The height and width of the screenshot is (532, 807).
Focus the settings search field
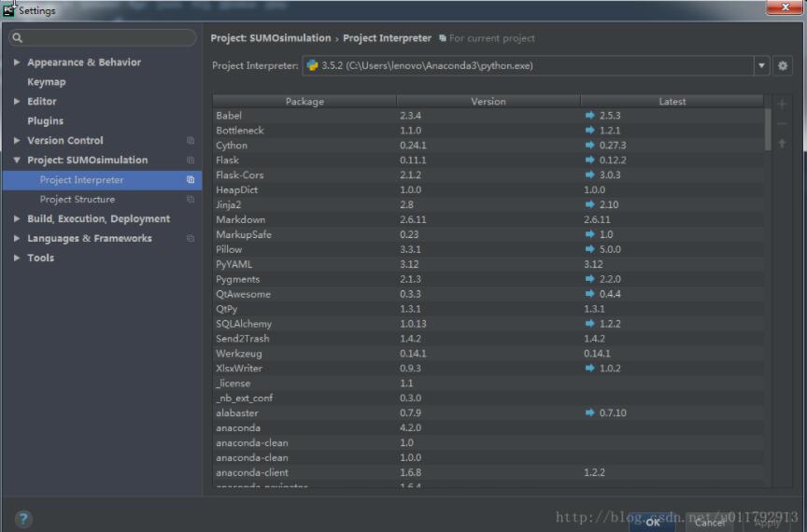coord(103,37)
